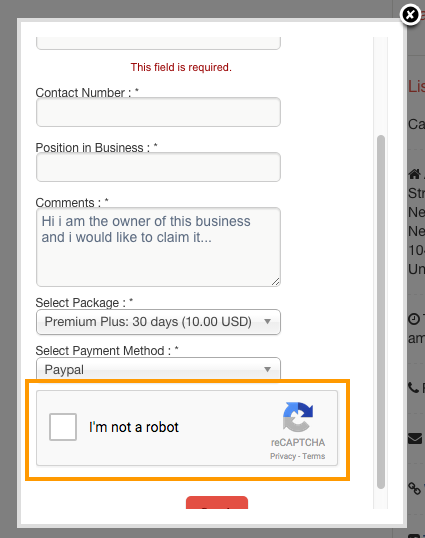The height and width of the screenshot is (538, 425).
Task: Click the partially visible top input field
Action: pyautogui.click(x=158, y=43)
